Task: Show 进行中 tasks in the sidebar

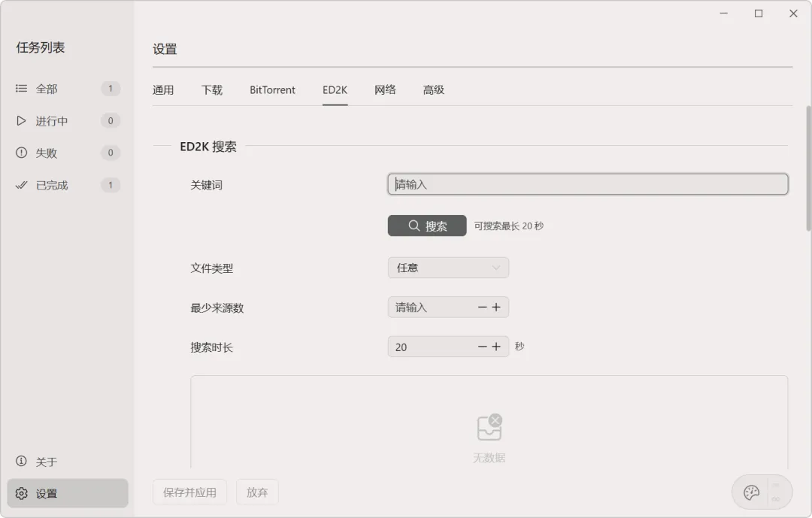Action: [68, 121]
